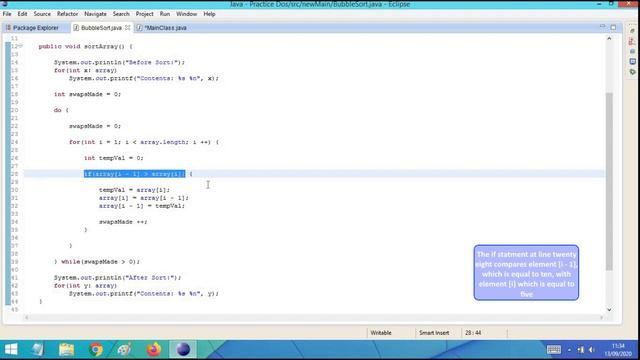Click array[i - 1] = tempVal on line 32
640x360 pixels.
(142, 206)
